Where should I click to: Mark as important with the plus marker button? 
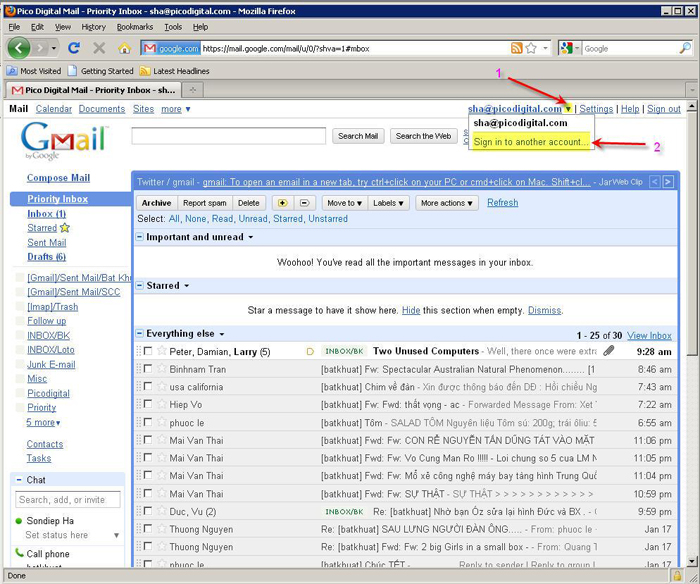tap(283, 203)
